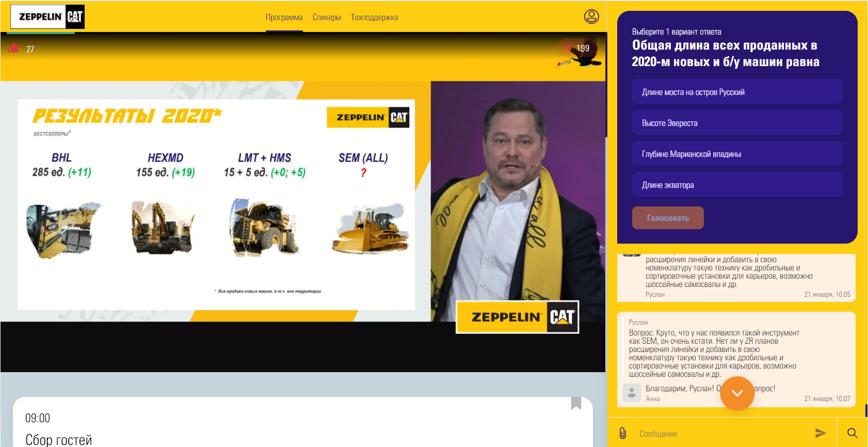Click the video stream presentation area
Screen dimensions: 868x447
[x=303, y=201]
